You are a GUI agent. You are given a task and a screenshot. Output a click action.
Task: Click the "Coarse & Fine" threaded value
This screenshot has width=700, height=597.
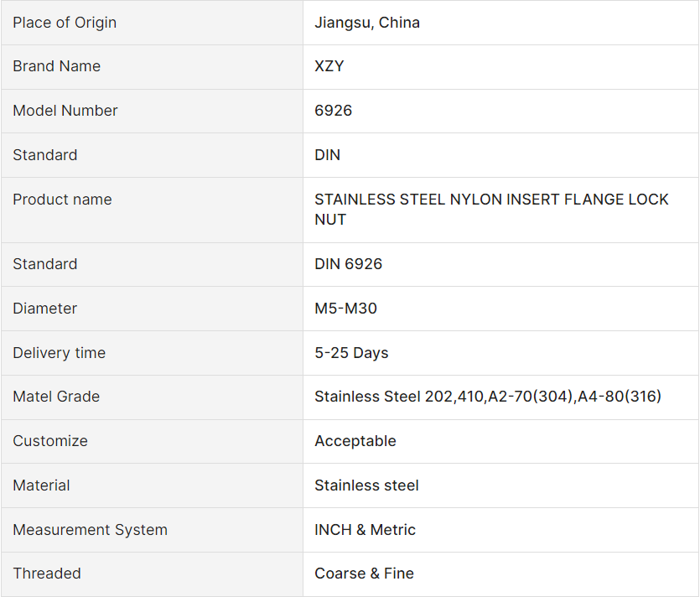tap(364, 574)
